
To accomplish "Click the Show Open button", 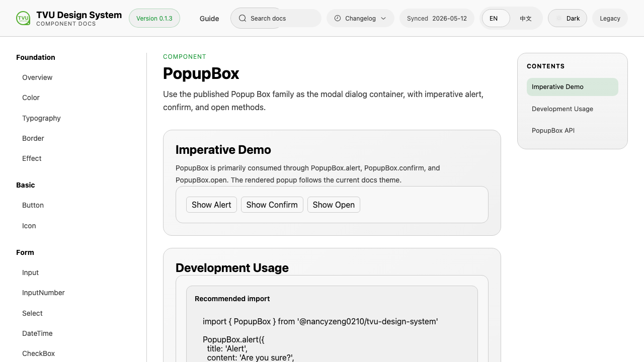I will [334, 205].
